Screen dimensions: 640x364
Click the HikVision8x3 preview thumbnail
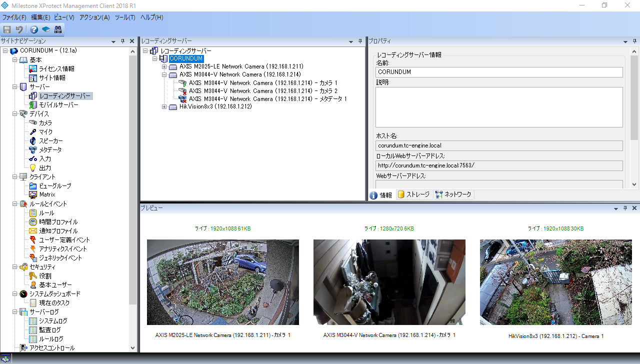pyautogui.click(x=556, y=282)
